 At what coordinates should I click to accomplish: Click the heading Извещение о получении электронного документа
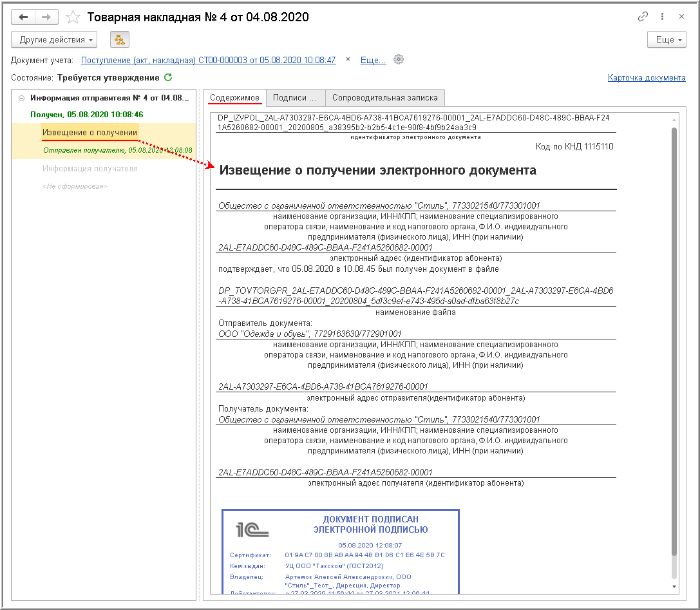[x=377, y=170]
